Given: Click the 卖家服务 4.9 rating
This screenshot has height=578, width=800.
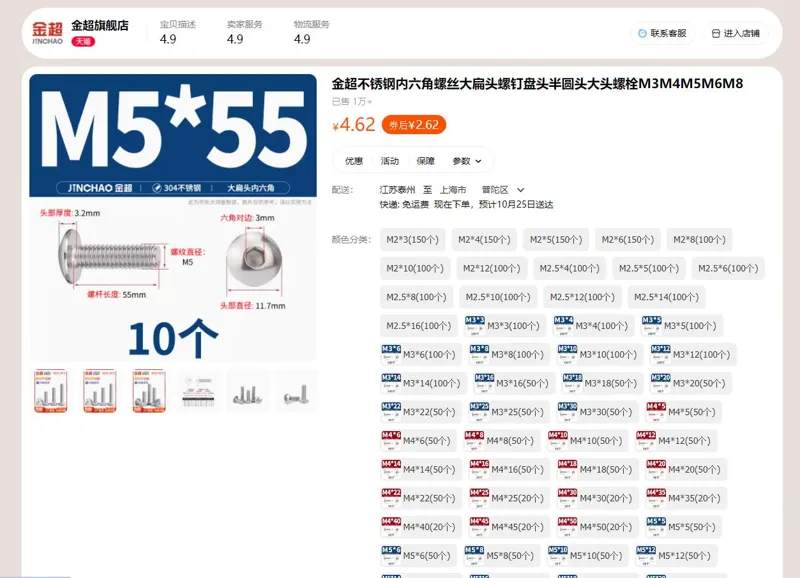Looking at the screenshot, I should coord(244,32).
